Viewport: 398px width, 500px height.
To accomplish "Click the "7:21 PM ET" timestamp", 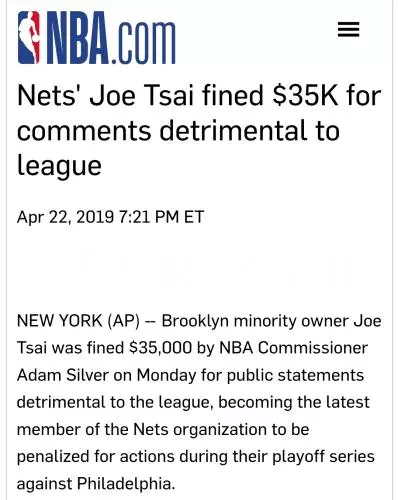I will tap(161, 217).
